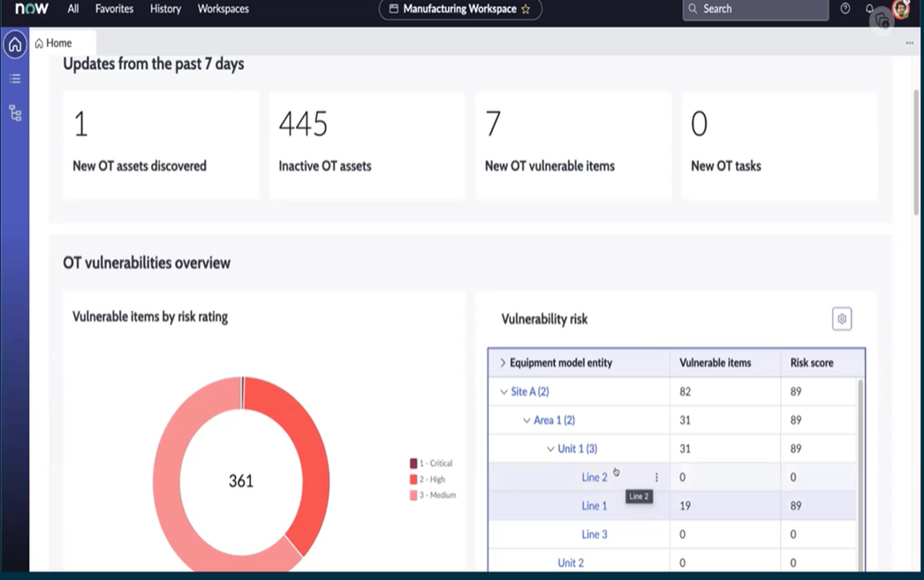Expand the Equipment model entity column header
This screenshot has height=580, width=924.
502,362
